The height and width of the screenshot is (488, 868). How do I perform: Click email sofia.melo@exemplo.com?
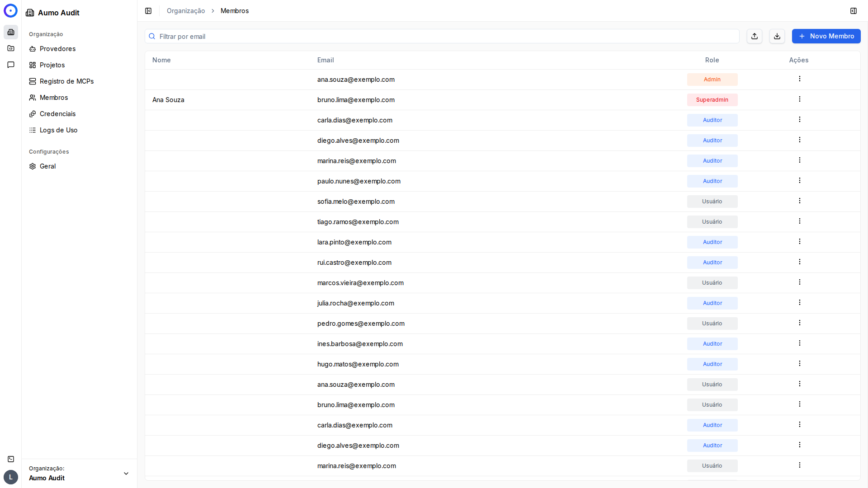coord(356,202)
